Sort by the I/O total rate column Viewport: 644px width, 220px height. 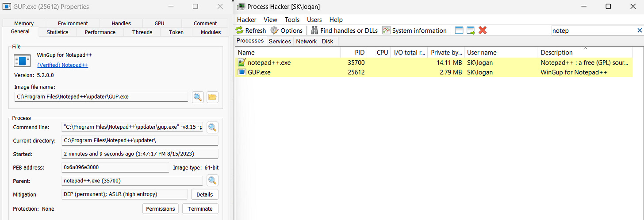pos(410,52)
